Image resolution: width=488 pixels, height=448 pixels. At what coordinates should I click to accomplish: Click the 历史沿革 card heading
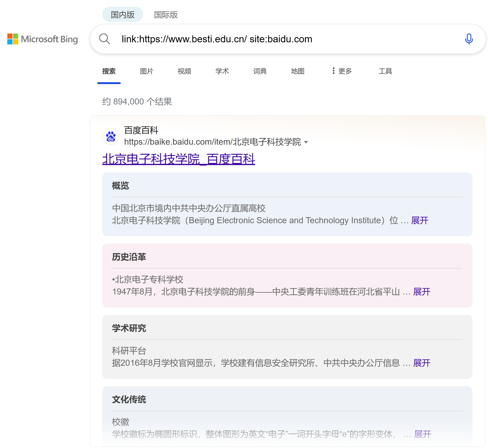[129, 257]
